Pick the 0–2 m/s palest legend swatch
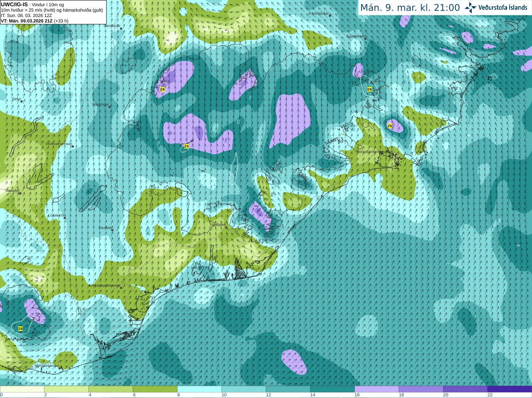Viewport: 532px width, 398px height. point(22,389)
